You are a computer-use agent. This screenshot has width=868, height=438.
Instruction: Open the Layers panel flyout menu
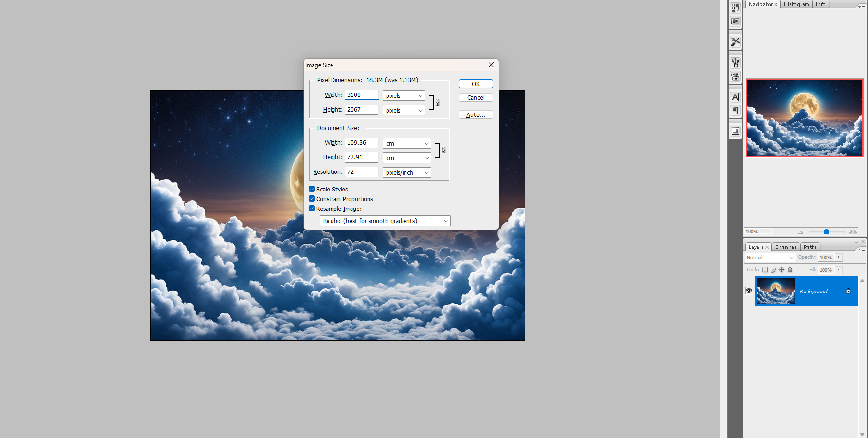tap(862, 249)
